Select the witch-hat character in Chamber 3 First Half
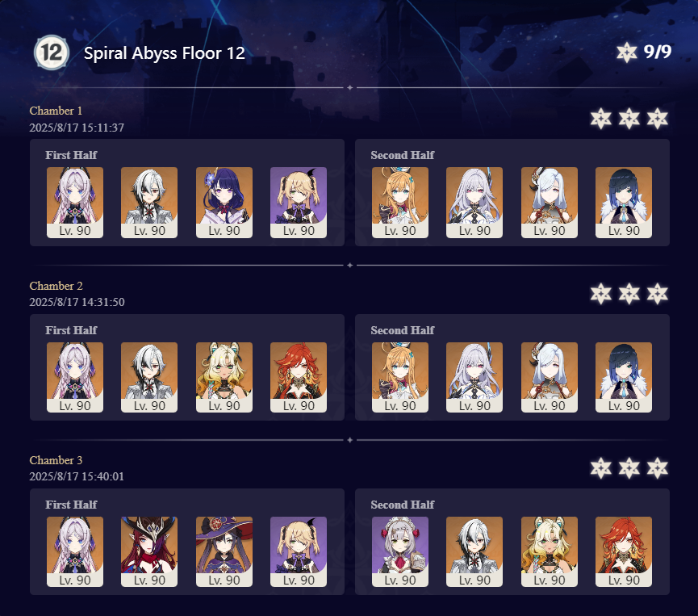This screenshot has height=616, width=698. point(224,551)
